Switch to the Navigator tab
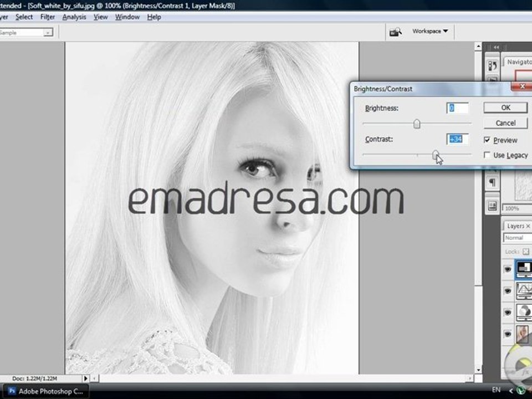The image size is (532, 399). (519, 62)
